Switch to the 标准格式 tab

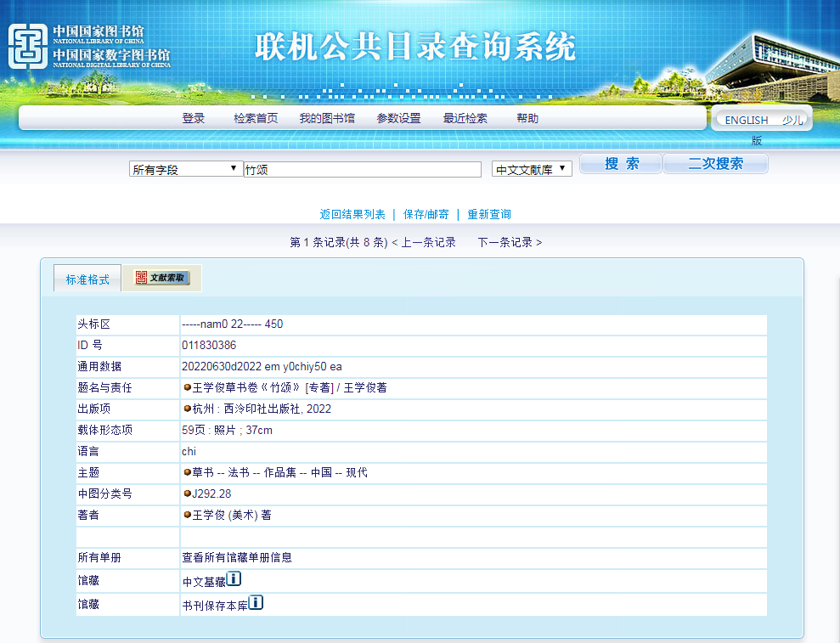87,279
